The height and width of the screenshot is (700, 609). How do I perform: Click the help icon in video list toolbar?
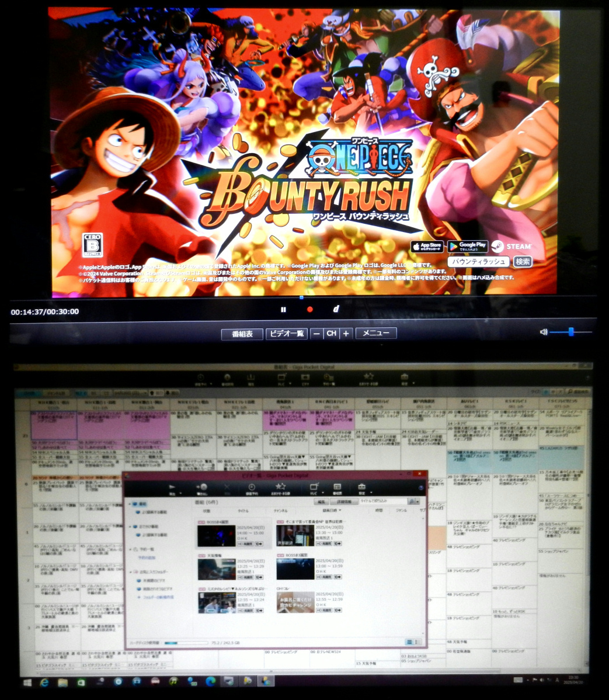click(420, 487)
